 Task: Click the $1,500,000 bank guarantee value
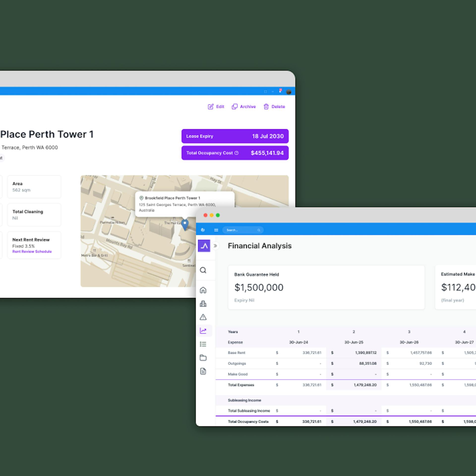[x=259, y=287]
